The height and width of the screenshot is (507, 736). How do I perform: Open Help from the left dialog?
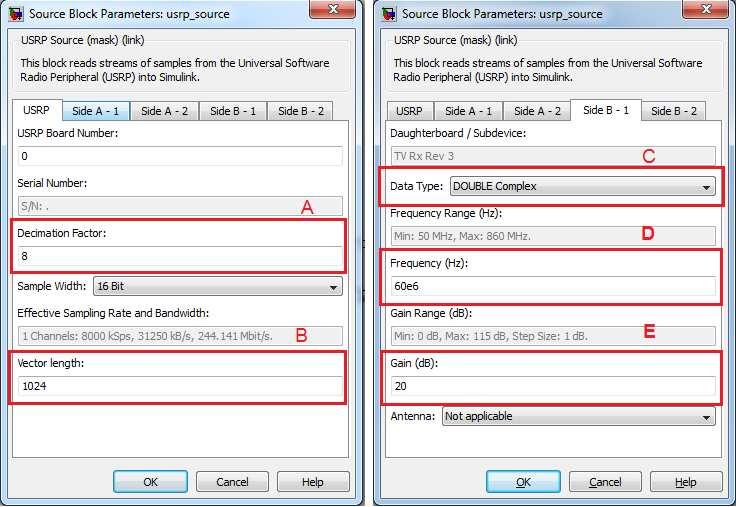pos(313,482)
